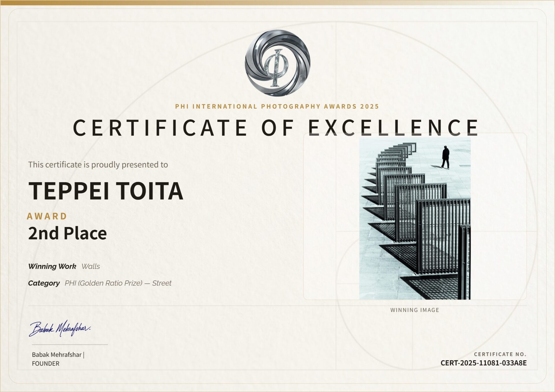Click the 'CERTIFICATE NO.' label
The image size is (555, 392).
pos(500,354)
